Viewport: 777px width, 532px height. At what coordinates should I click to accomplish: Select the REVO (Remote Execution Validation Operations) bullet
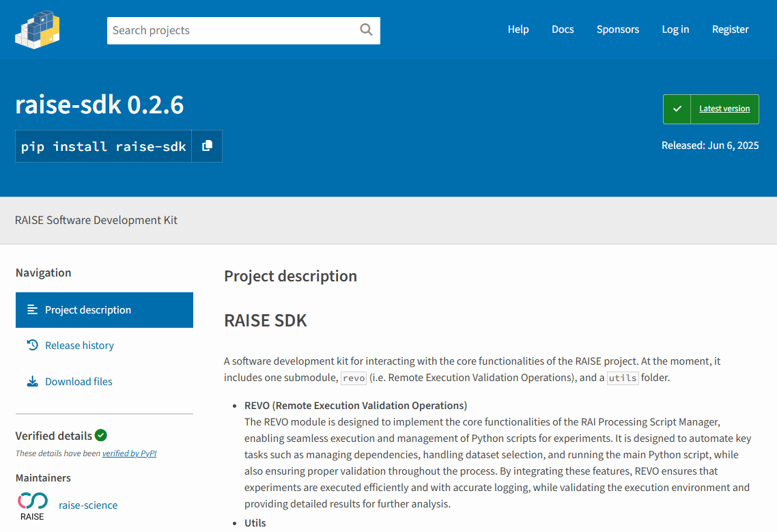(355, 406)
